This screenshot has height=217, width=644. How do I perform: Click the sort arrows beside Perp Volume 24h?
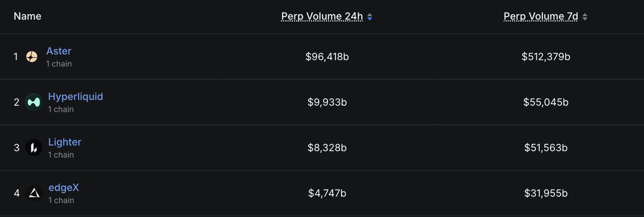pyautogui.click(x=370, y=17)
